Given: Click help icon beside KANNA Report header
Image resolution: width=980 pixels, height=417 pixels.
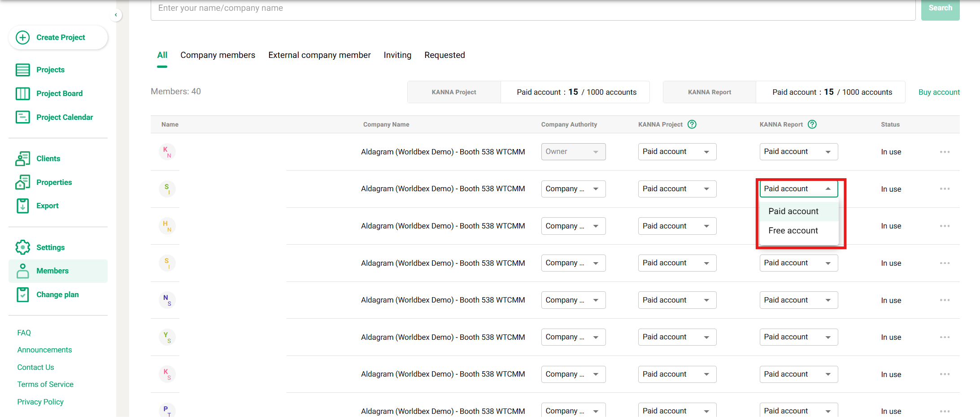Looking at the screenshot, I should pos(812,124).
